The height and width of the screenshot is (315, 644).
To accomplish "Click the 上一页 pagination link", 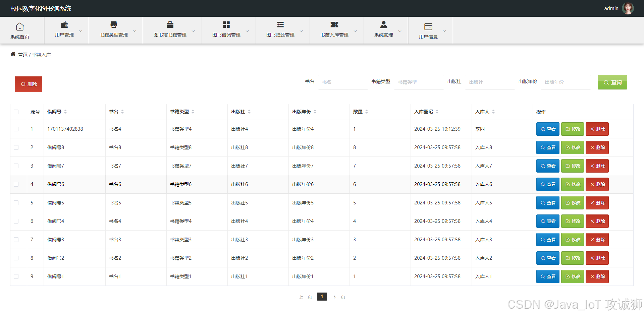I will (305, 297).
